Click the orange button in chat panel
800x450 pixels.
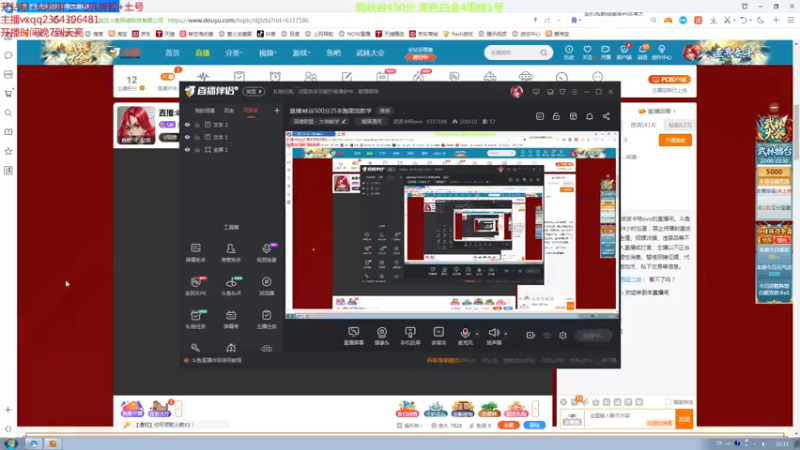click(x=675, y=140)
